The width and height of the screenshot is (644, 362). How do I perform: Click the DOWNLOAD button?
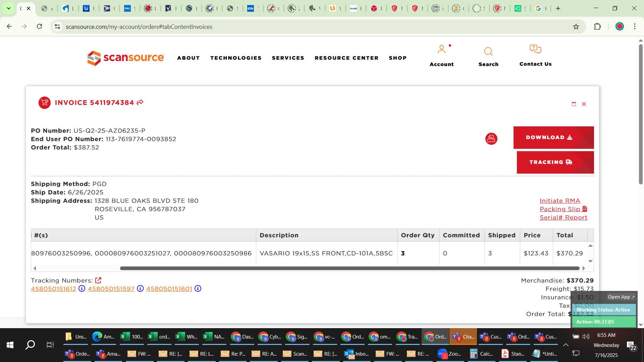point(553,137)
